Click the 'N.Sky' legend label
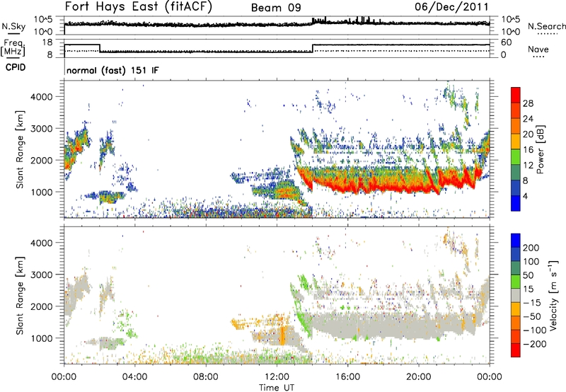 pos(13,26)
